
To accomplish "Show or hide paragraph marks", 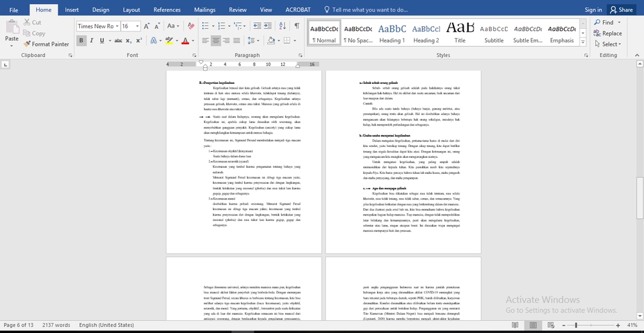I will (x=297, y=26).
